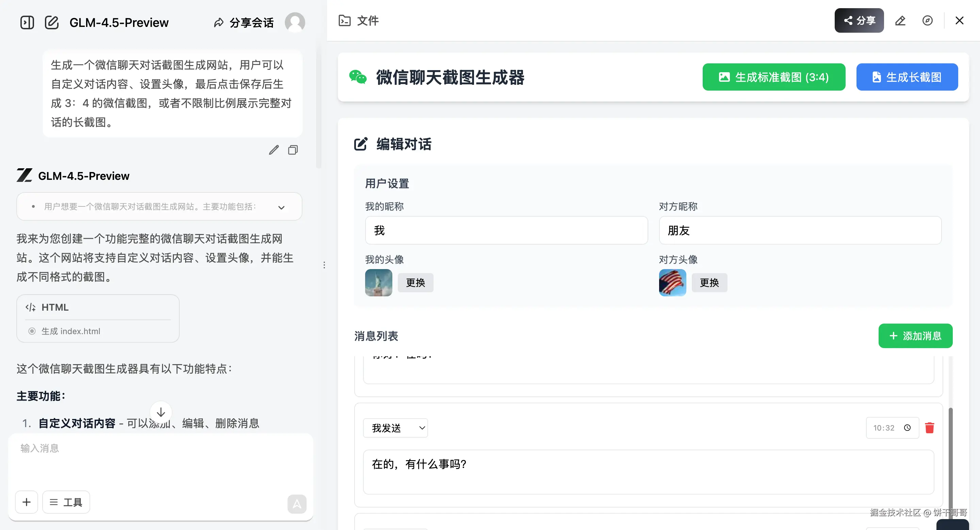Click the scroll-down arrow button in chat

(x=161, y=412)
